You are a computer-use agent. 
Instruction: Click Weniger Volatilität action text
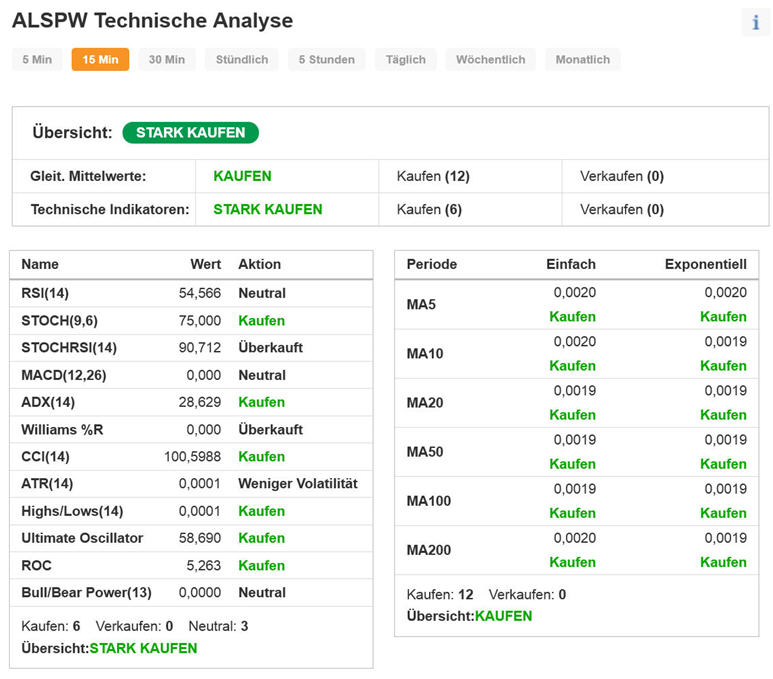click(298, 484)
